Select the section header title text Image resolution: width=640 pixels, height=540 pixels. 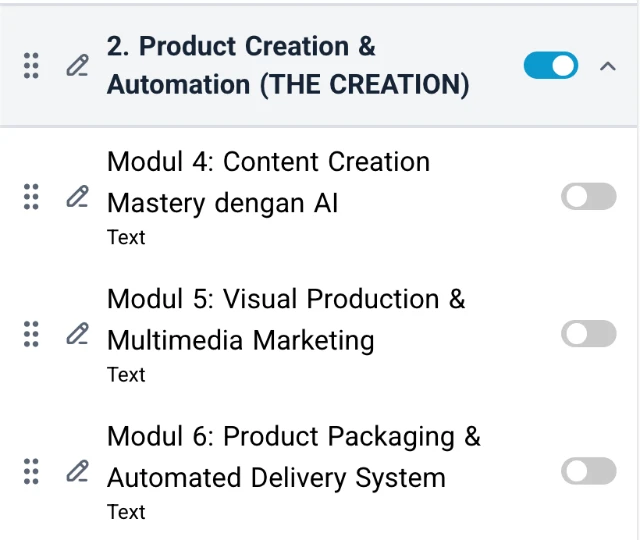click(288, 66)
